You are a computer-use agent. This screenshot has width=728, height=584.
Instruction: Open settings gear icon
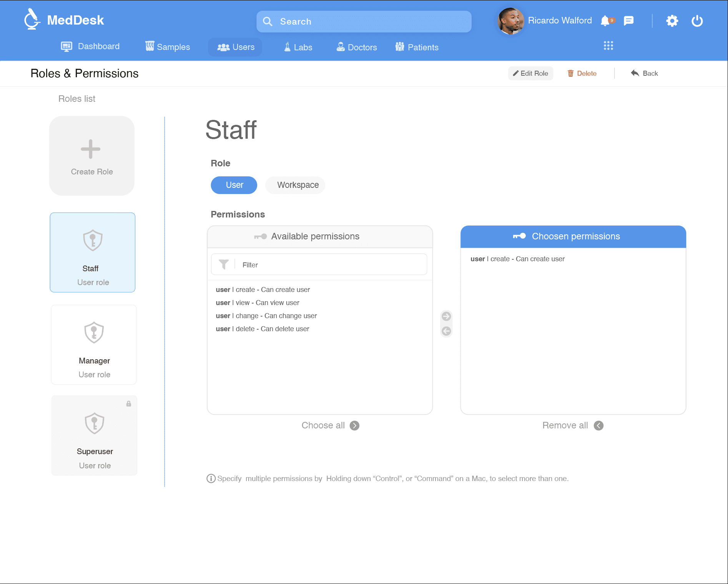click(672, 21)
